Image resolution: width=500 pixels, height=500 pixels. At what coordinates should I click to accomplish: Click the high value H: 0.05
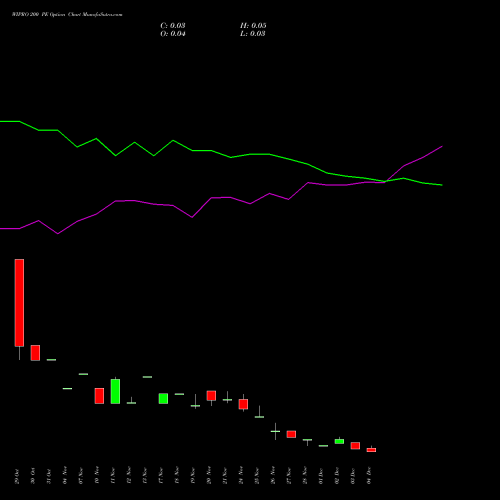[x=253, y=26]
